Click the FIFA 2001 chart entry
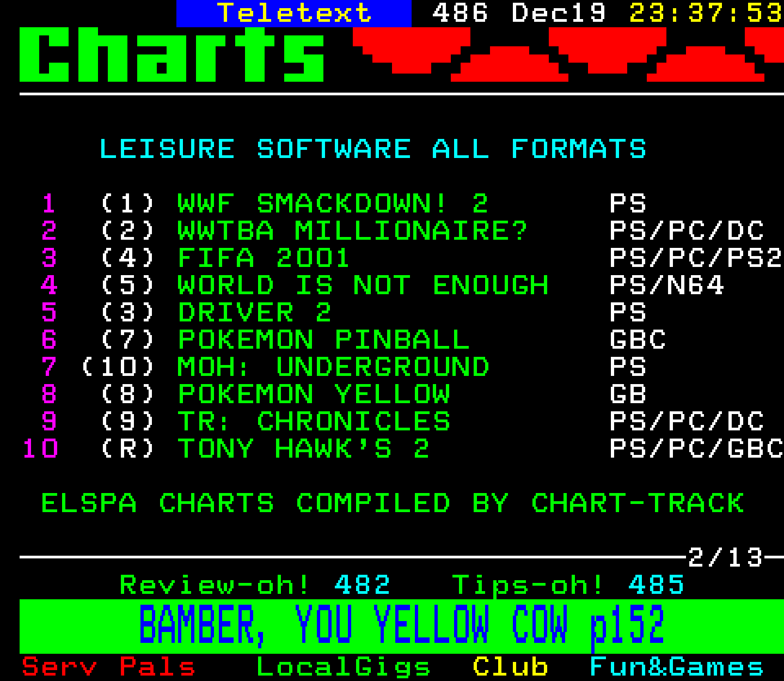 [264, 258]
